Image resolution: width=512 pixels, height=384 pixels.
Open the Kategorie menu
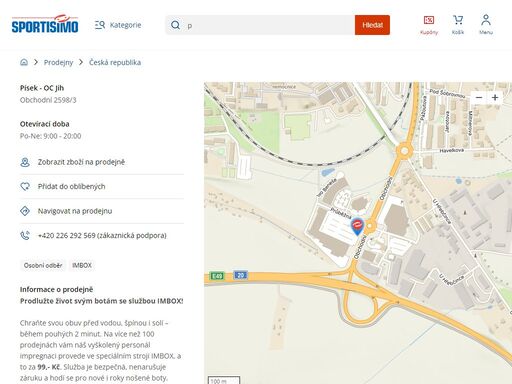coord(118,25)
